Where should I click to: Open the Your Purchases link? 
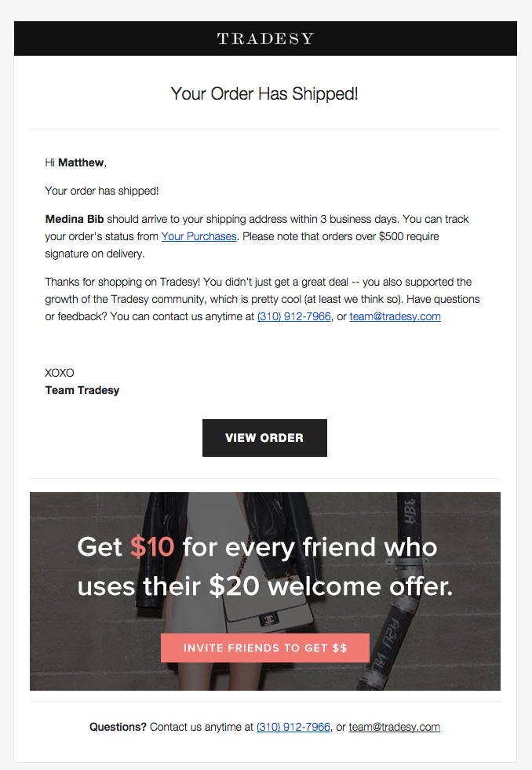click(x=199, y=236)
